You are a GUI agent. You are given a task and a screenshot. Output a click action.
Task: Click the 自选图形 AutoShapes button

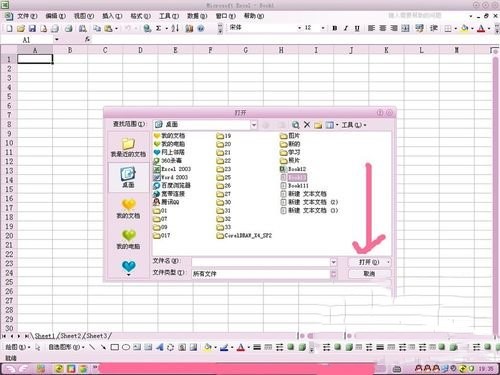66,347
